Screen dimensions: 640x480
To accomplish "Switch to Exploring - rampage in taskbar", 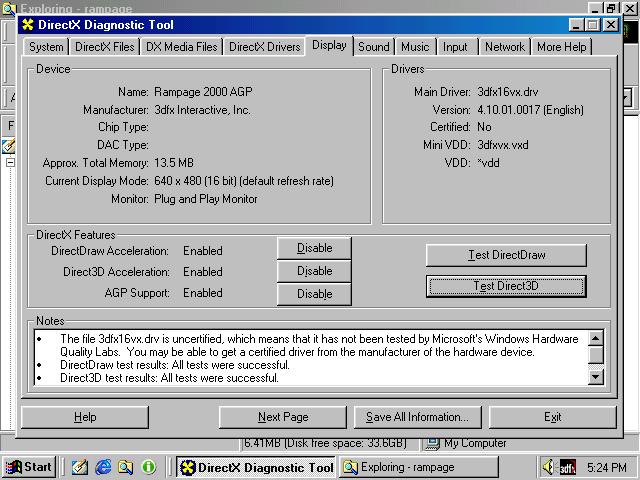I will pyautogui.click(x=417, y=467).
